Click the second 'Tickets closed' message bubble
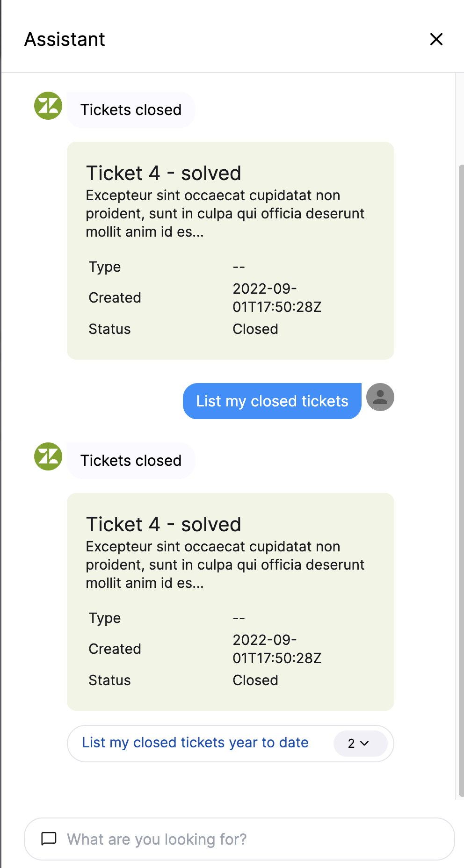Image resolution: width=464 pixels, height=868 pixels. pyautogui.click(x=131, y=460)
